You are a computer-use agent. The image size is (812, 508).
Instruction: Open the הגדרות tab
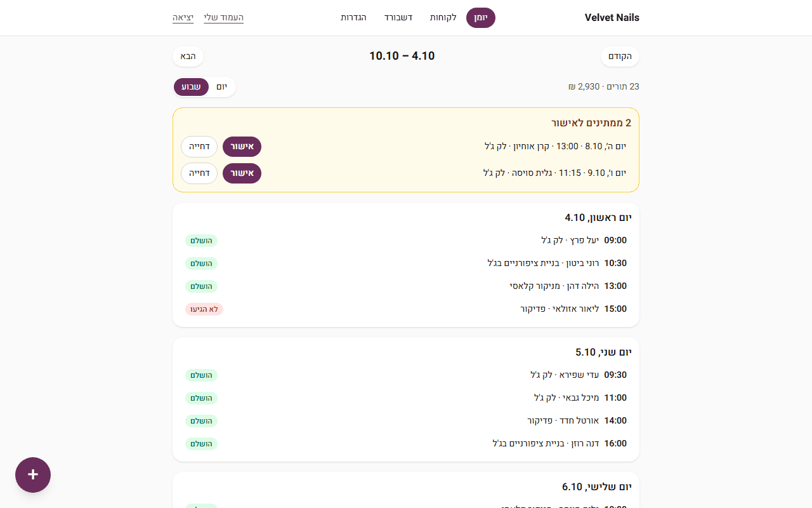click(x=353, y=18)
